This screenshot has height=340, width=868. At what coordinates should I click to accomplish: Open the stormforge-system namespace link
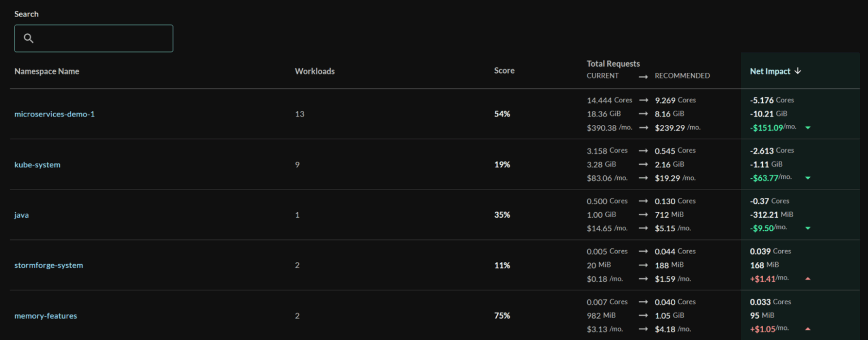click(49, 265)
